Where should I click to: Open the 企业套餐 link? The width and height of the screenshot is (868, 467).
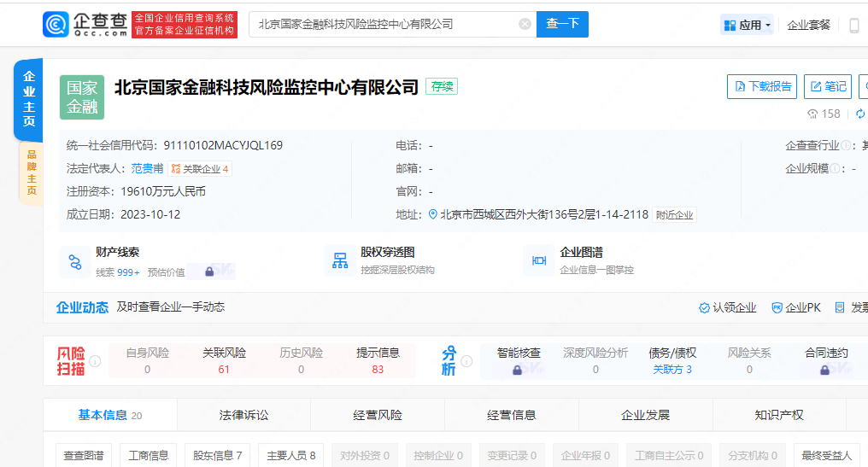[x=809, y=25]
